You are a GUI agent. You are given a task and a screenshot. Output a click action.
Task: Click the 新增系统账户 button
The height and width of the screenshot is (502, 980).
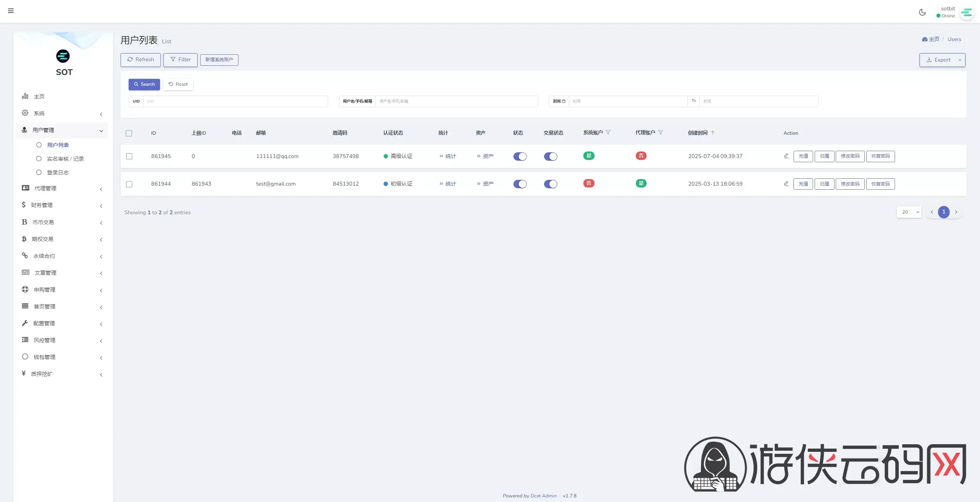[219, 60]
